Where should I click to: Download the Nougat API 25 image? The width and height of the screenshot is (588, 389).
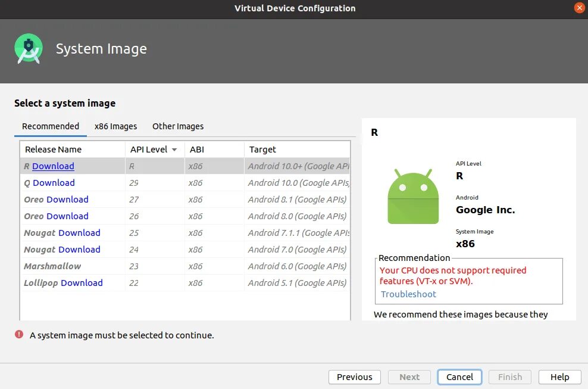click(x=79, y=233)
